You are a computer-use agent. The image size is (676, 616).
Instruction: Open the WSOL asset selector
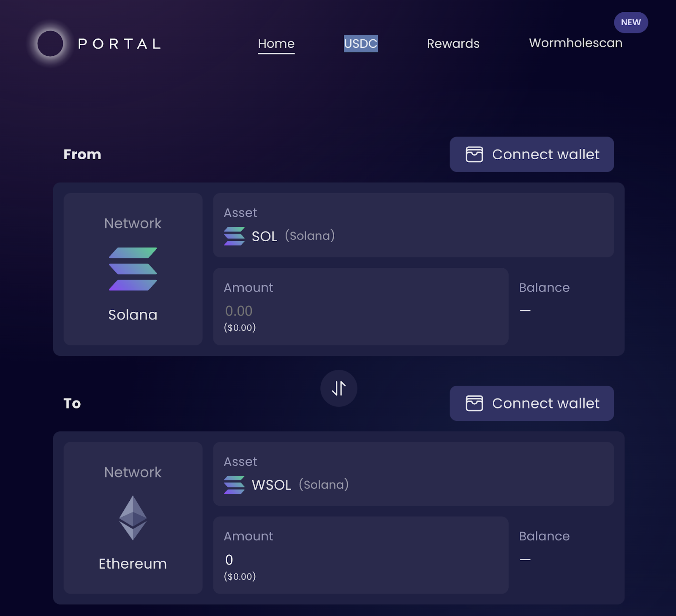[413, 474]
